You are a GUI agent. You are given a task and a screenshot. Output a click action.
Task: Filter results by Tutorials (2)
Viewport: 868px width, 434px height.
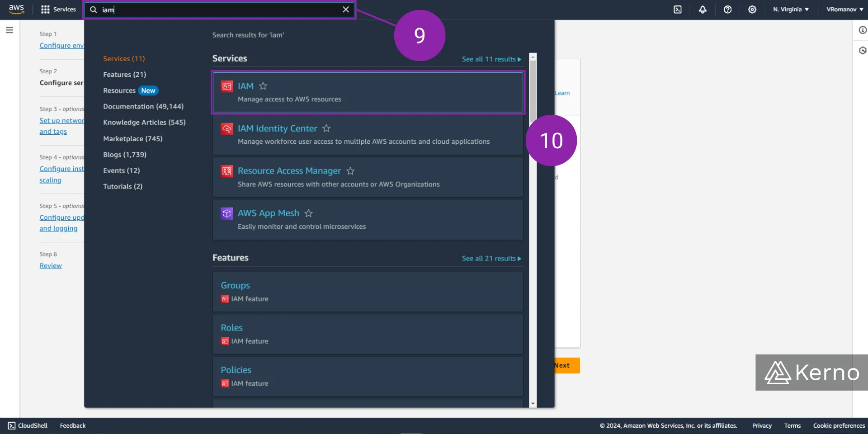click(123, 186)
